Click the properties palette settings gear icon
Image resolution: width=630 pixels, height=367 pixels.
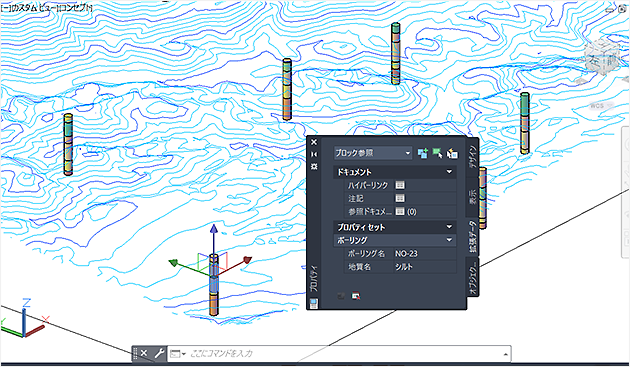point(314,166)
